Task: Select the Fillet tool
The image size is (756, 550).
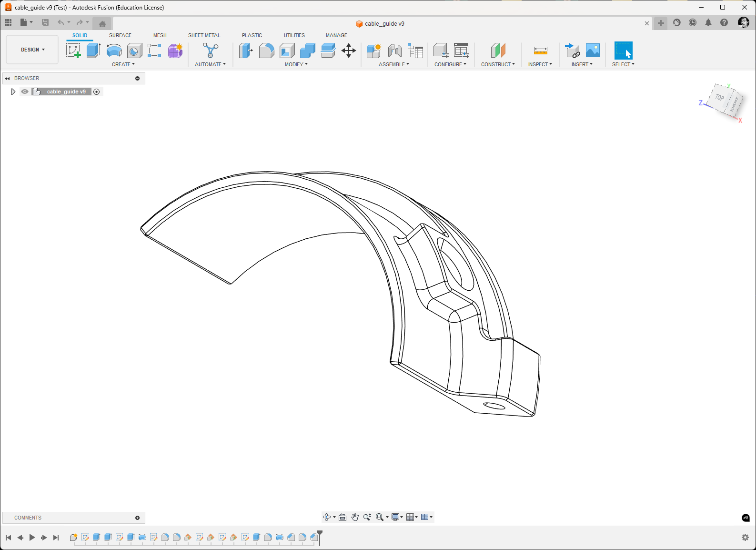Action: click(x=266, y=50)
